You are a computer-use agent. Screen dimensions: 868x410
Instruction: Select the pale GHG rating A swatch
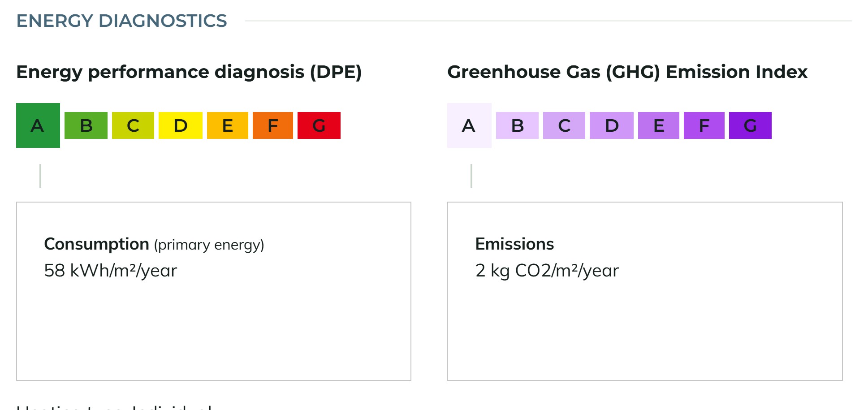(x=469, y=125)
